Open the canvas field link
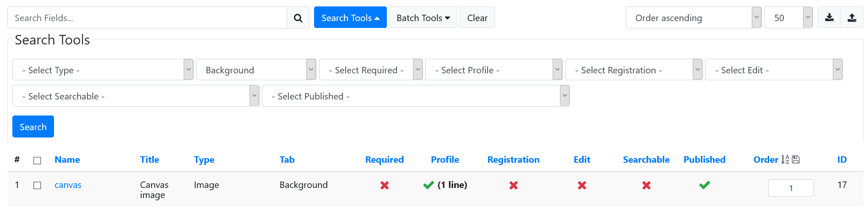The width and height of the screenshot is (868, 220). (x=68, y=185)
